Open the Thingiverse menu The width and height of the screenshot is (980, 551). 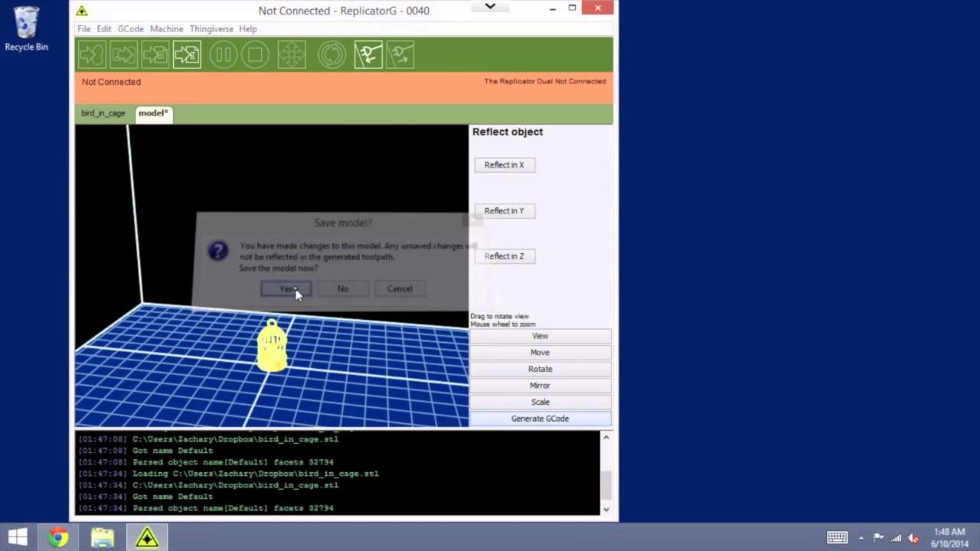[211, 29]
